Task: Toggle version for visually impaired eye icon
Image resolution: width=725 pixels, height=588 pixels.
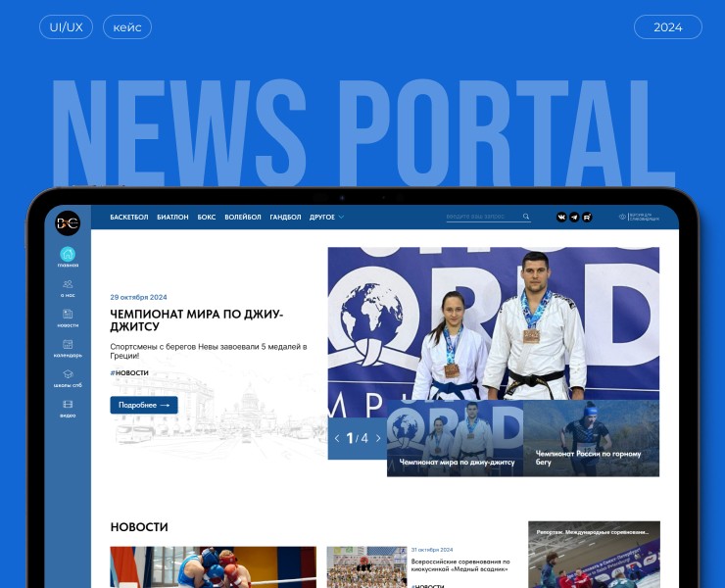Action: [622, 217]
